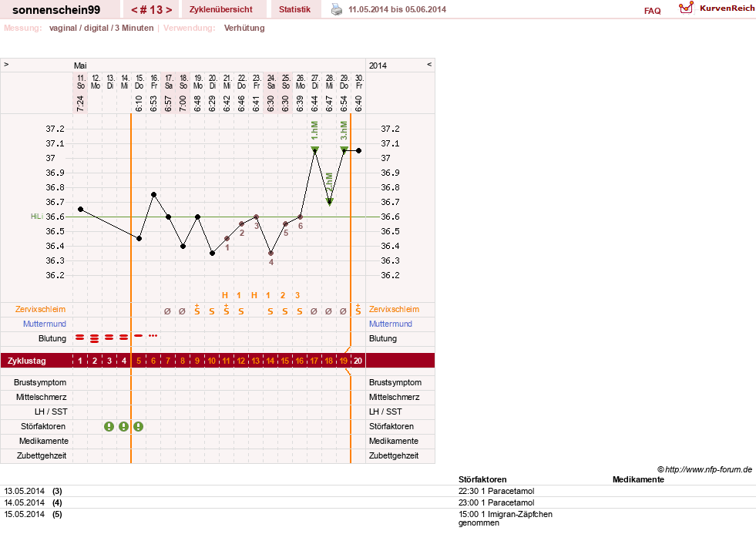This screenshot has width=756, height=551.
Task: Go to next cycle via > after #13
Action: (x=168, y=10)
